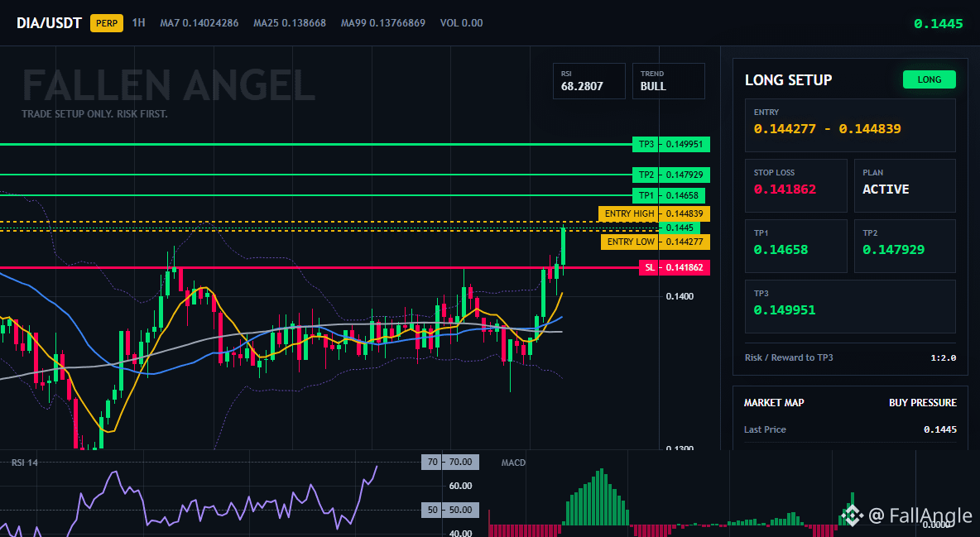Click the 50 50.00 RSI level tag
Image resolution: width=980 pixels, height=537 pixels.
click(x=450, y=510)
